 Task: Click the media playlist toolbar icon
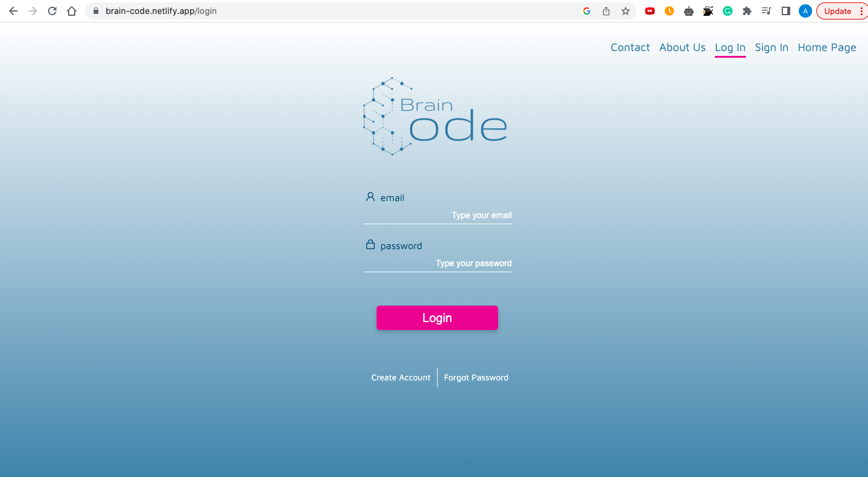[x=766, y=10]
